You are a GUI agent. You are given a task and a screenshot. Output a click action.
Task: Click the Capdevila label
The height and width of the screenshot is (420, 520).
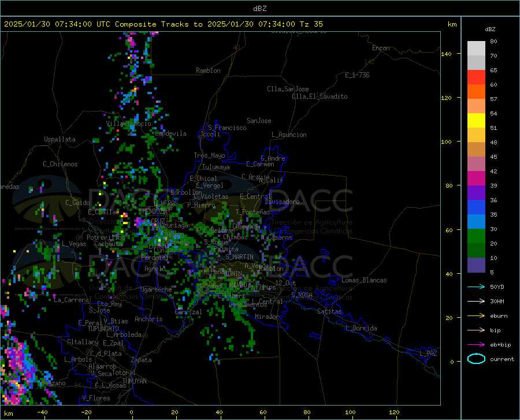point(170,133)
